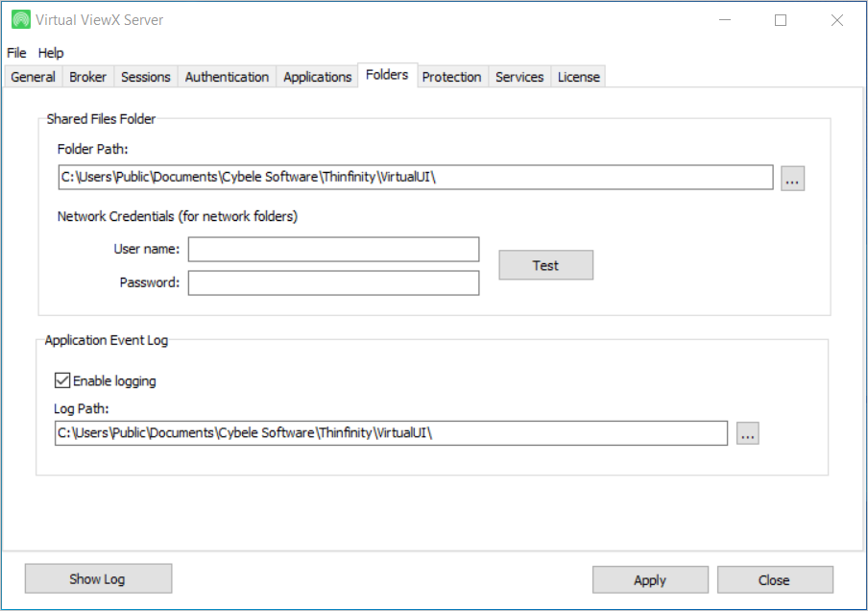Switch to the Services tab

pos(519,77)
